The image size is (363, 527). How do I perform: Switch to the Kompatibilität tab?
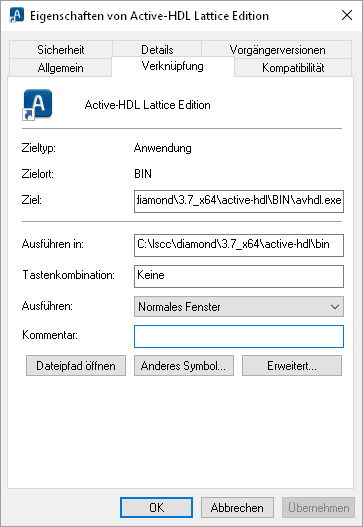click(x=293, y=68)
